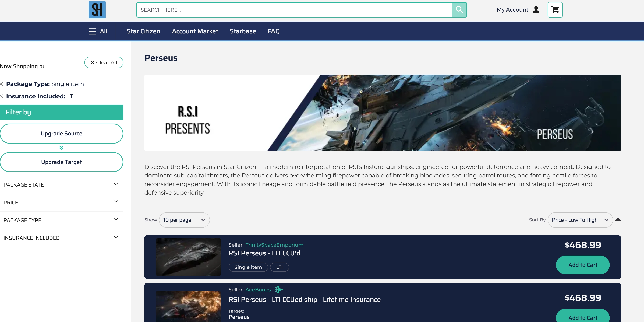Visit TrinitySpaceEmporium seller page
Viewport: 644px width, 322px height.
(274, 245)
